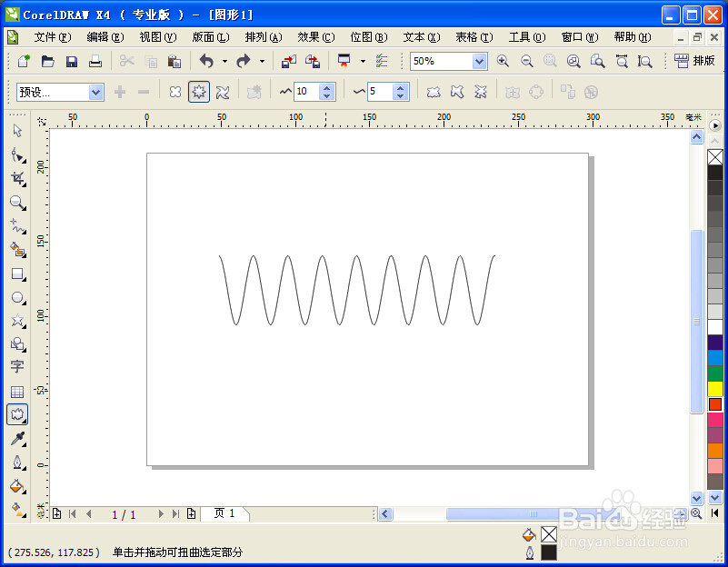Screen dimensions: 728x567
Task: Go to the next page arrow
Action: point(161,513)
